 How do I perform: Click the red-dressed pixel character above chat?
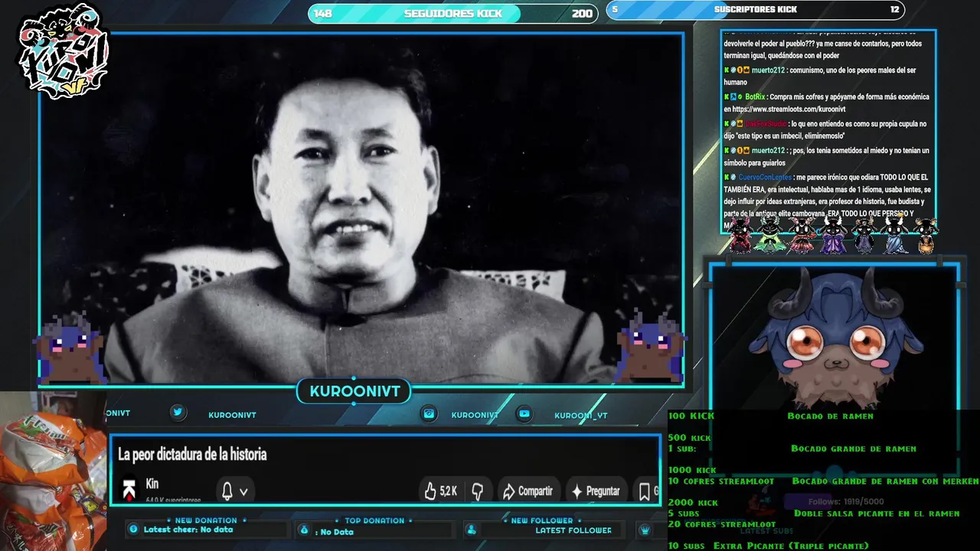pos(740,234)
